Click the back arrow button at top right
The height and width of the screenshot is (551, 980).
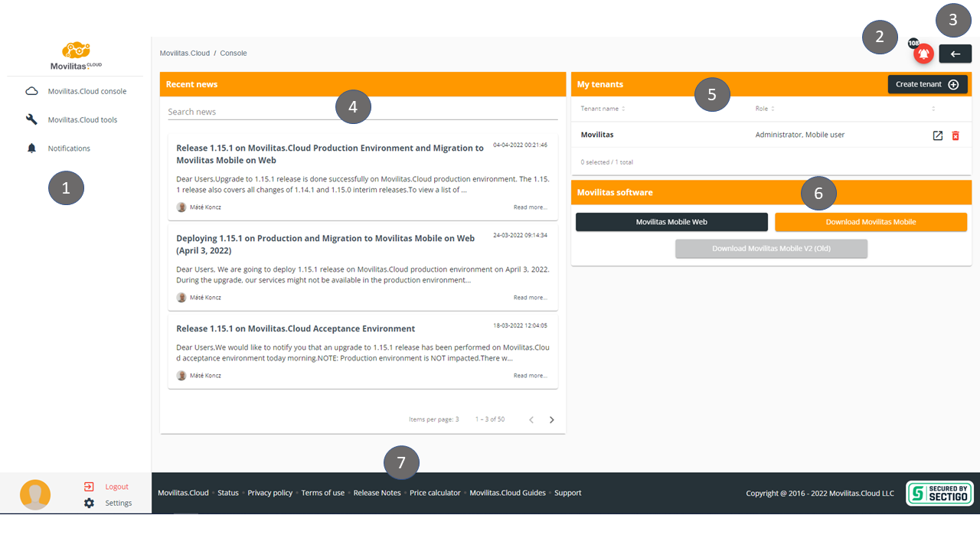coord(955,54)
